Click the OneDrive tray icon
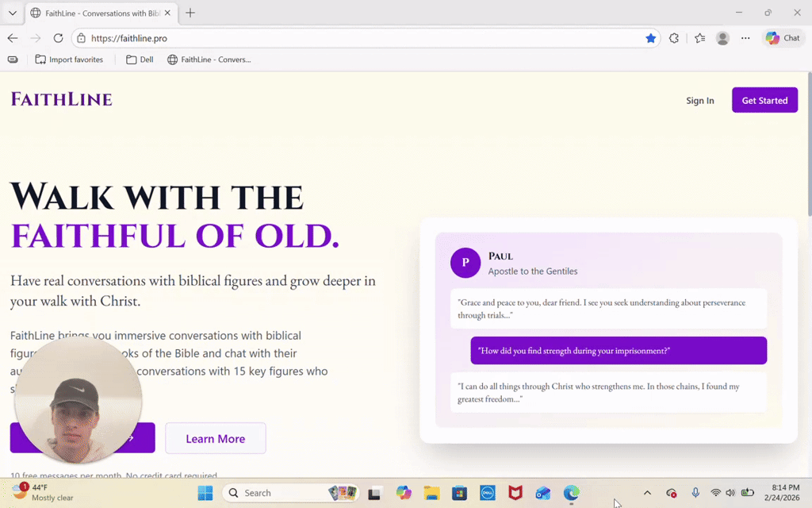812x508 pixels. (671, 493)
